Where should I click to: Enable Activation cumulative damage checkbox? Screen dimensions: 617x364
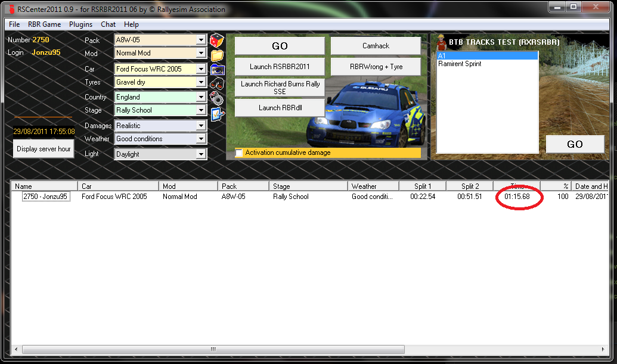[239, 153]
